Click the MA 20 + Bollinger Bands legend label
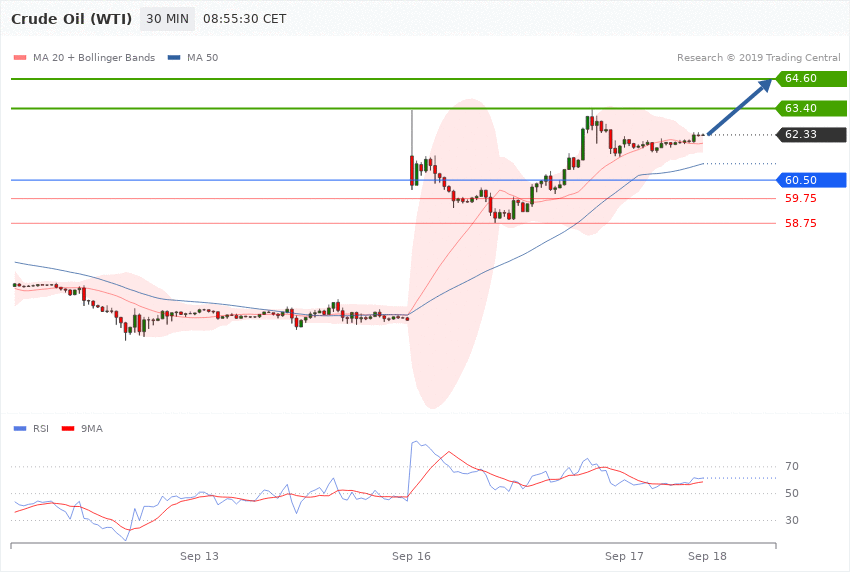 (94, 57)
